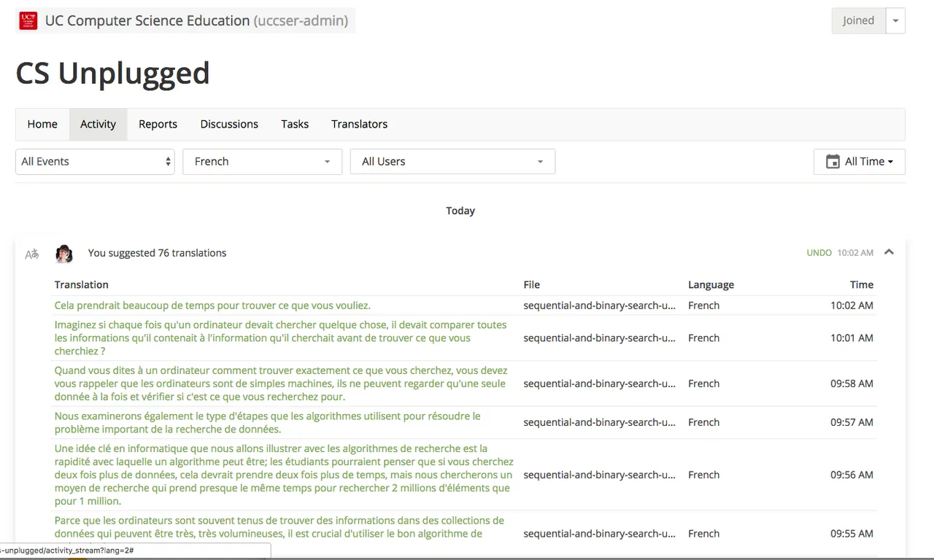Click the 09:55 AM time cell
Viewport: 934px width, 560px height.
[x=852, y=534]
